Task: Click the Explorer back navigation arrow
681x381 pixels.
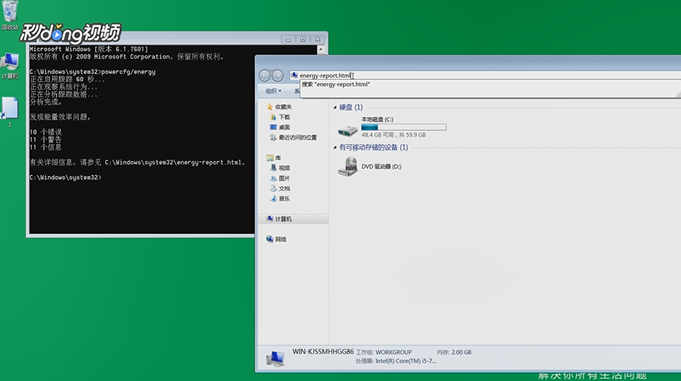Action: tap(264, 76)
